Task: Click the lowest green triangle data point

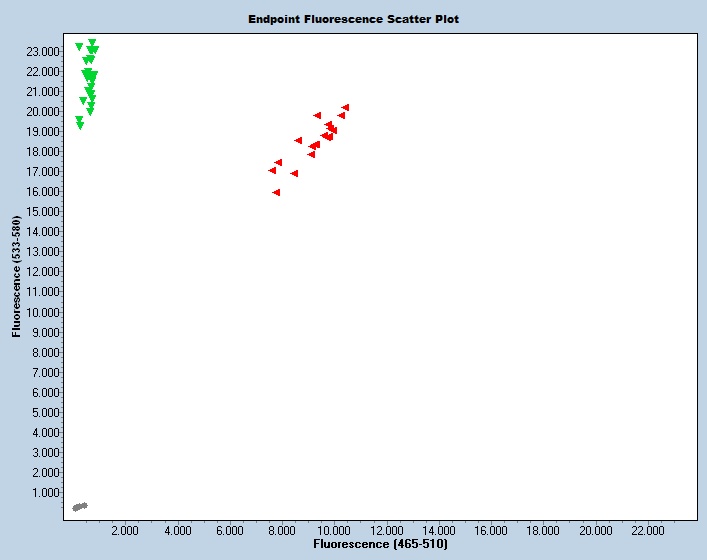Action: 80,126
